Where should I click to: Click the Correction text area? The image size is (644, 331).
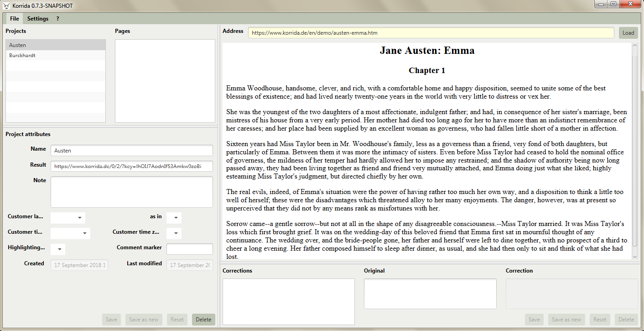572,294
